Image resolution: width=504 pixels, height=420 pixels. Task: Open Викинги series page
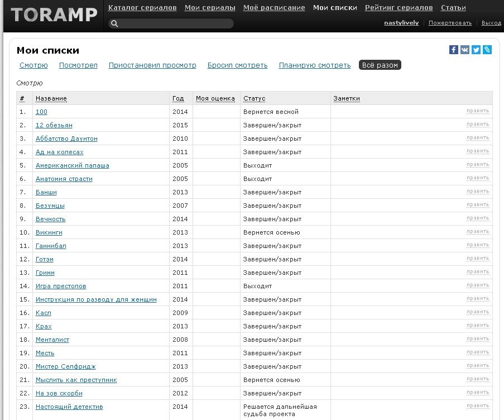[49, 232]
